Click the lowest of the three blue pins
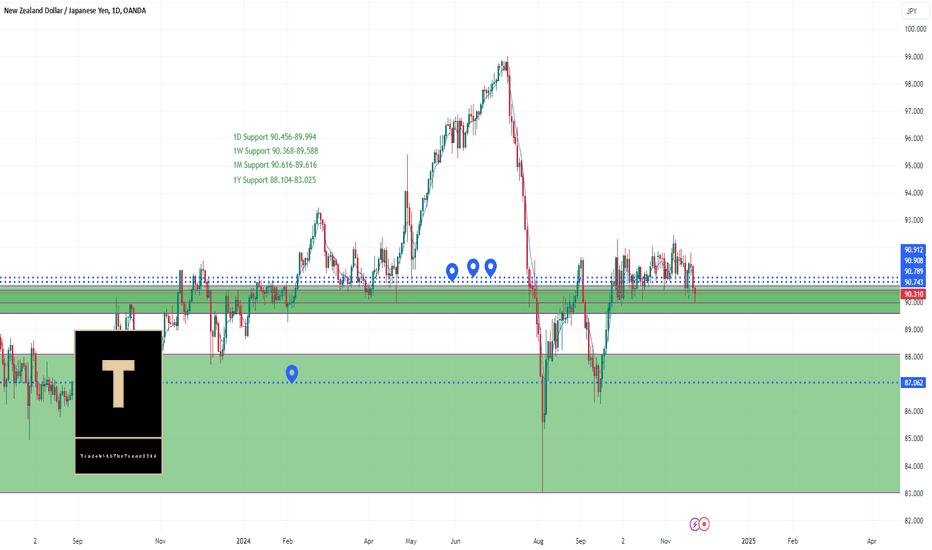Image resolution: width=932 pixels, height=550 pixels. pos(452,272)
